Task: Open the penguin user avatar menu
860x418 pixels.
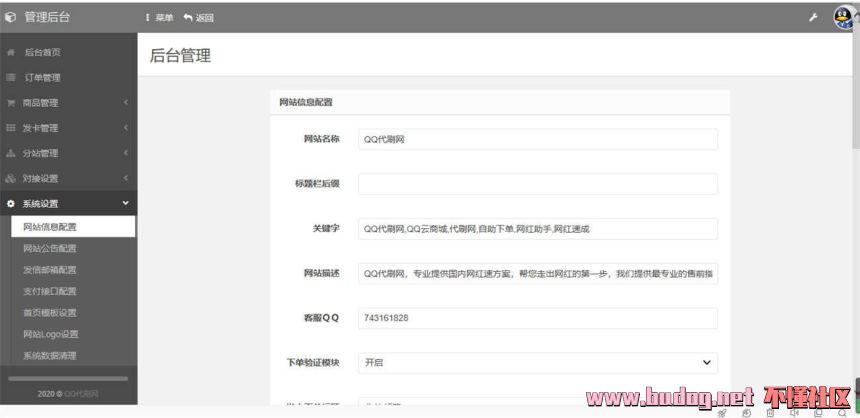Action: pyautogui.click(x=845, y=18)
